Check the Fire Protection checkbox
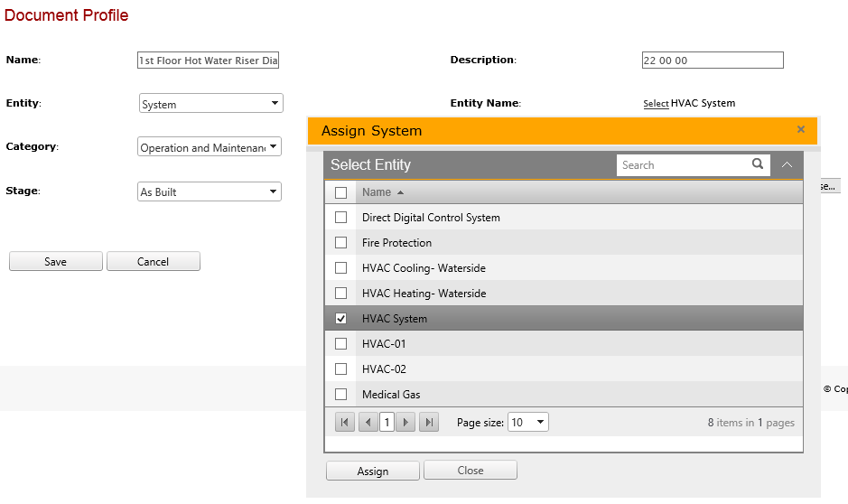The height and width of the screenshot is (504, 848). tap(340, 243)
